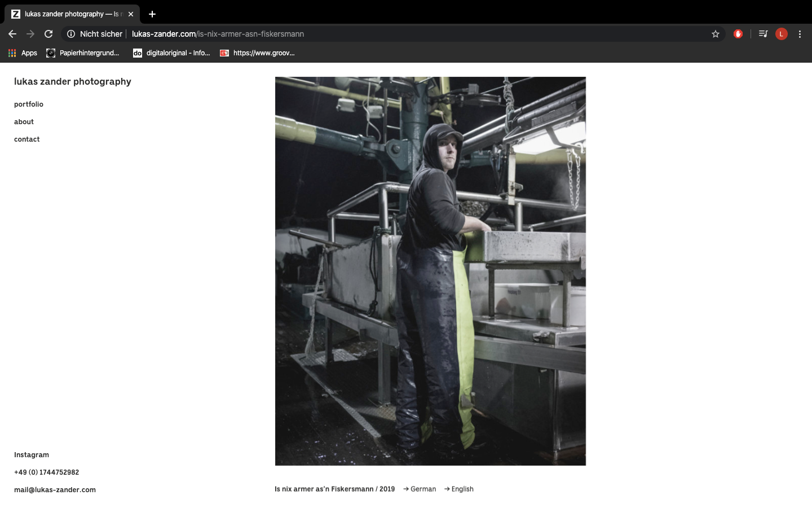Open the media control playlist icon

(x=763, y=34)
